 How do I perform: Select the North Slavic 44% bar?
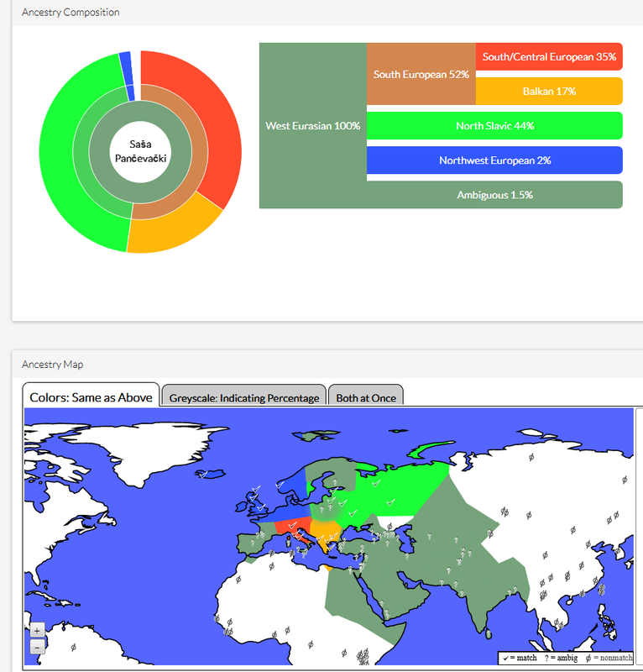coord(494,125)
